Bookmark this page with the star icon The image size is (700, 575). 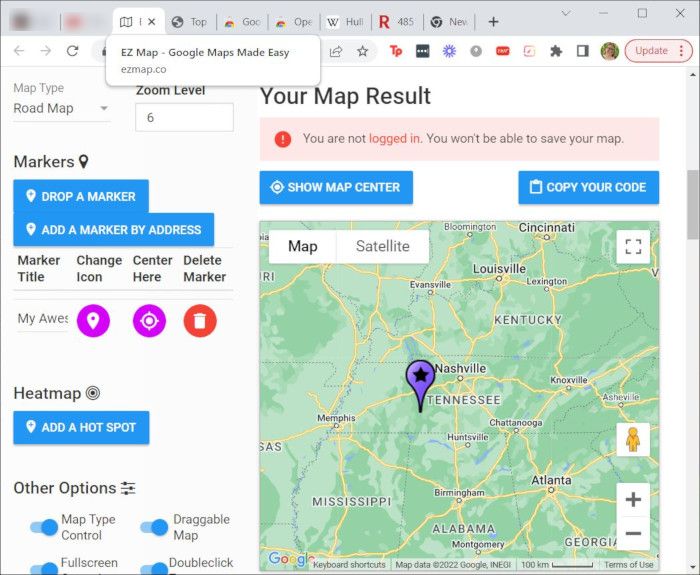click(362, 51)
